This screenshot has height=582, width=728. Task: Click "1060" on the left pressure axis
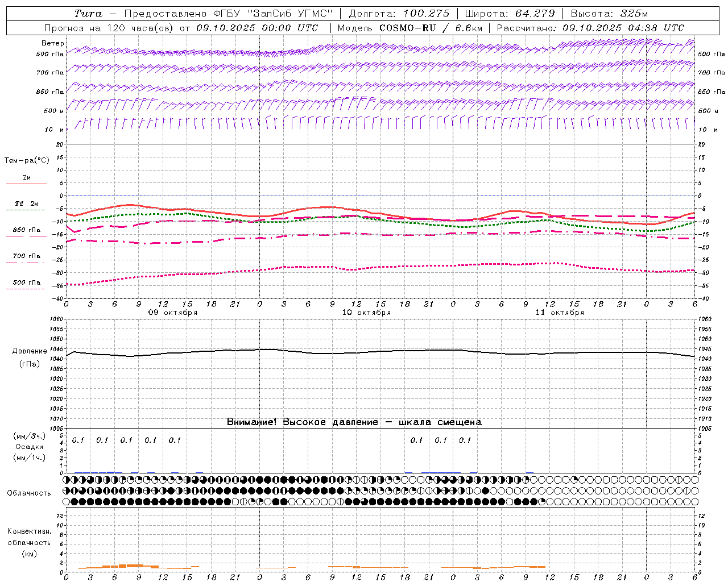coord(57,319)
